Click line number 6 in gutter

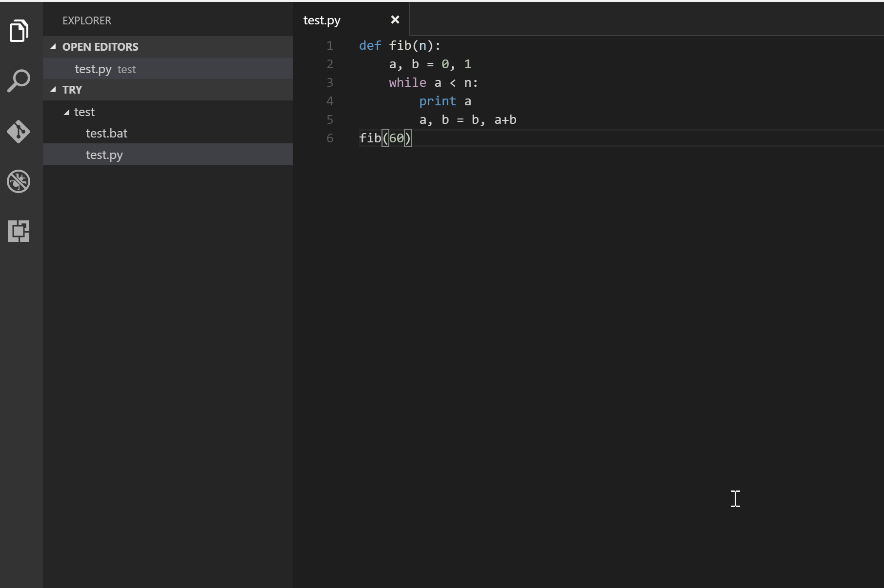(330, 138)
